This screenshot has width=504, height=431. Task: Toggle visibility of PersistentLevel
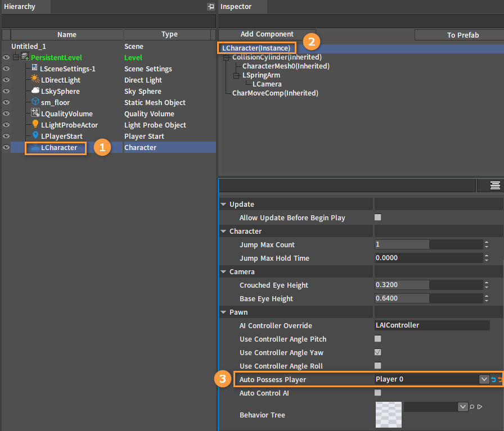(6, 57)
